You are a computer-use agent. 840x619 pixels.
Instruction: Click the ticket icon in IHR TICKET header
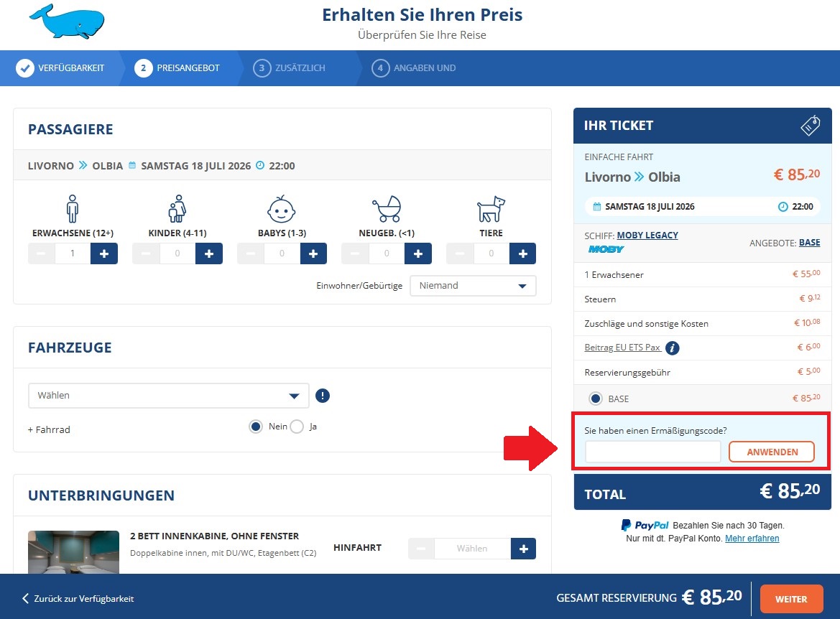(810, 125)
